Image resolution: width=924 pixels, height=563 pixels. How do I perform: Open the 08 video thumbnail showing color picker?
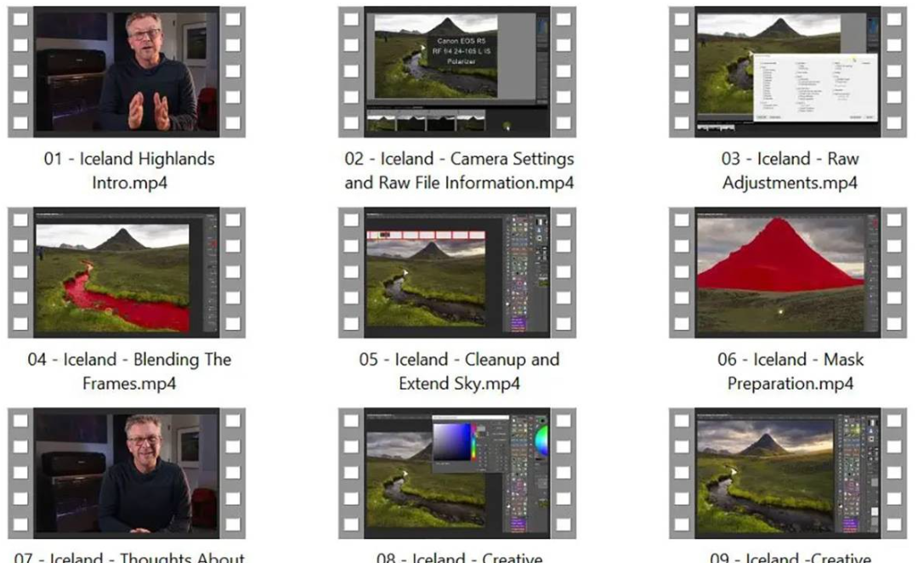click(457, 473)
